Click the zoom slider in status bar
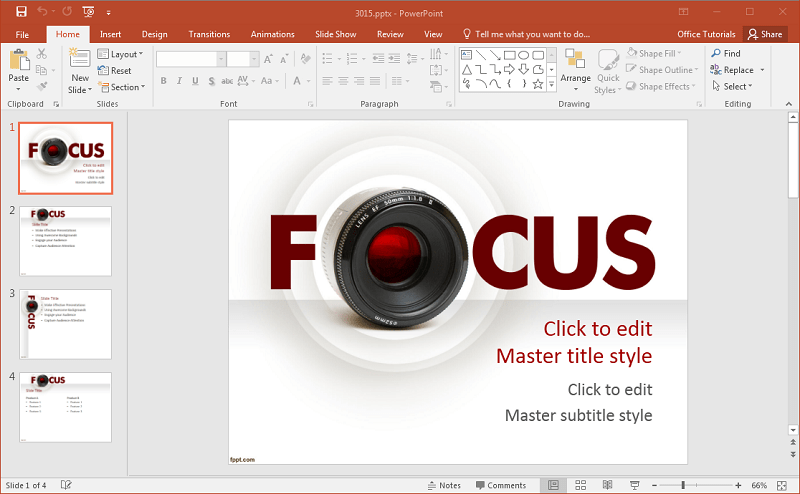The width and height of the screenshot is (800, 494). [683, 485]
